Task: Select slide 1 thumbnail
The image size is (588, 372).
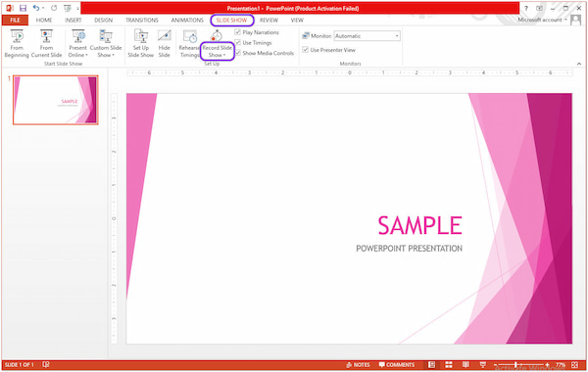Action: pyautogui.click(x=56, y=100)
